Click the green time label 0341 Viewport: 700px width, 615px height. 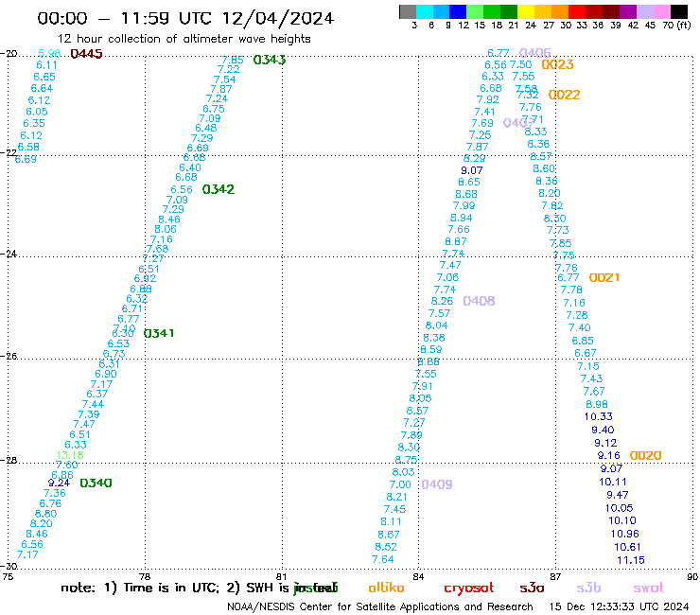(159, 333)
